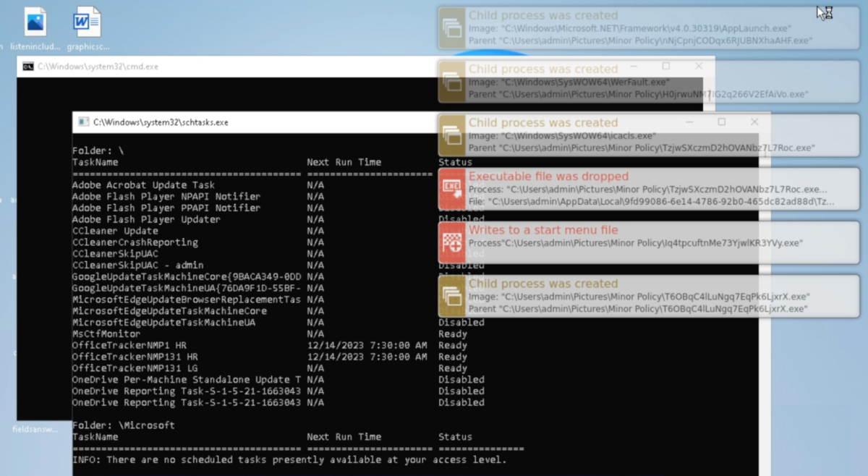Image resolution: width=868 pixels, height=476 pixels.
Task: Click the schtasks.exe window system icon
Action: (x=83, y=122)
